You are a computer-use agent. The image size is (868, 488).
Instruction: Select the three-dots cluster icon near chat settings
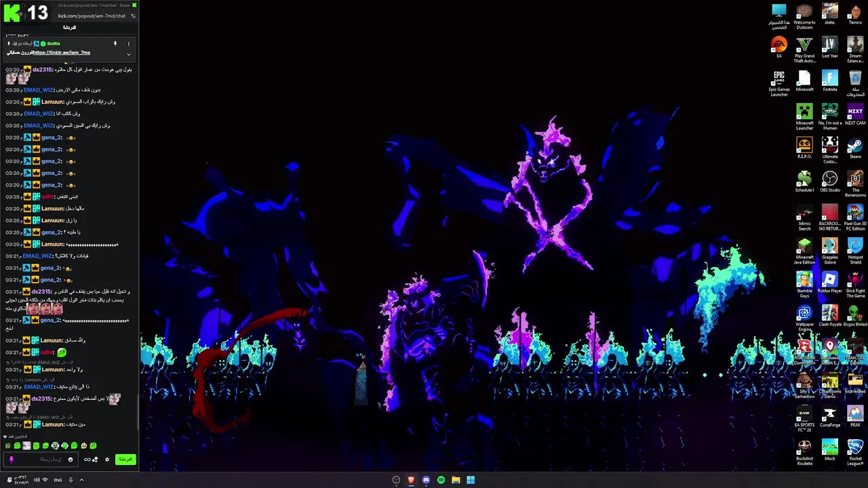pos(95,460)
